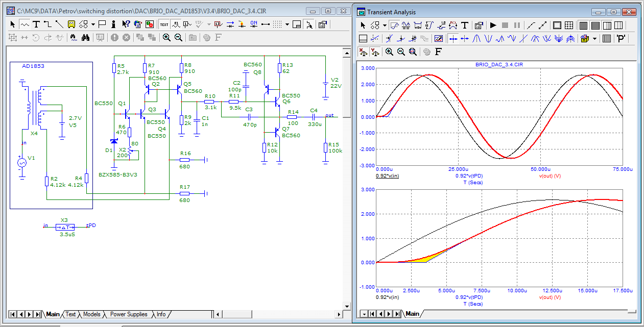
Task: Toggle attribute text R1 display
Action: click(x=176, y=24)
